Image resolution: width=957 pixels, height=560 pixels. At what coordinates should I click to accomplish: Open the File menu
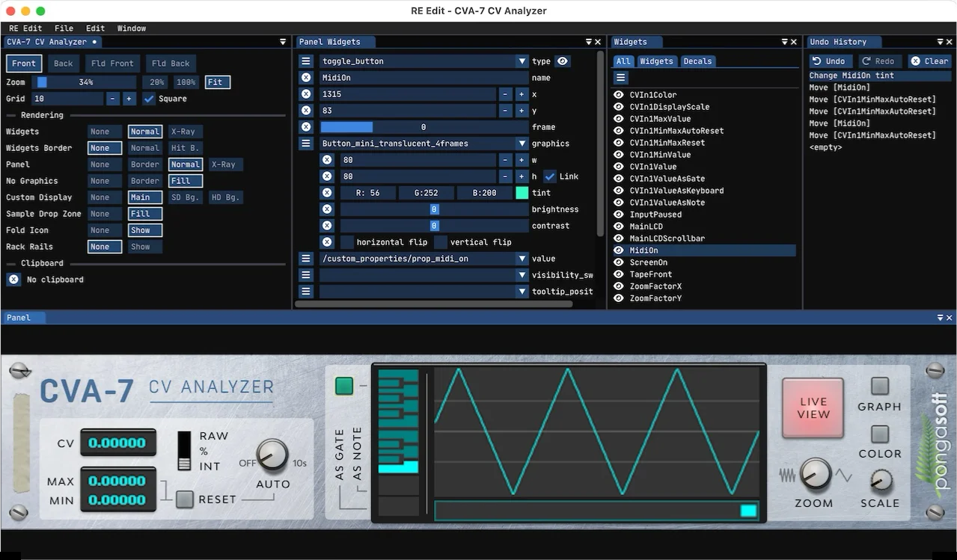click(x=64, y=28)
